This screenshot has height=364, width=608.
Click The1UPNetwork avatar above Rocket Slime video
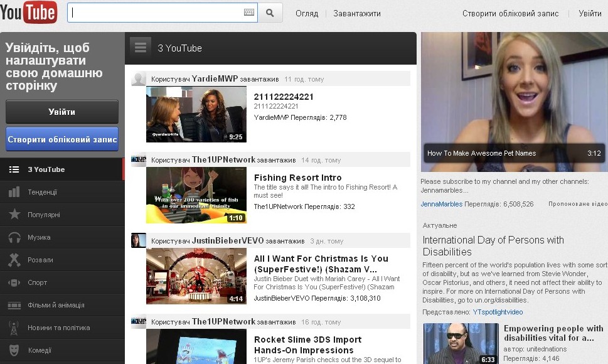(x=139, y=321)
